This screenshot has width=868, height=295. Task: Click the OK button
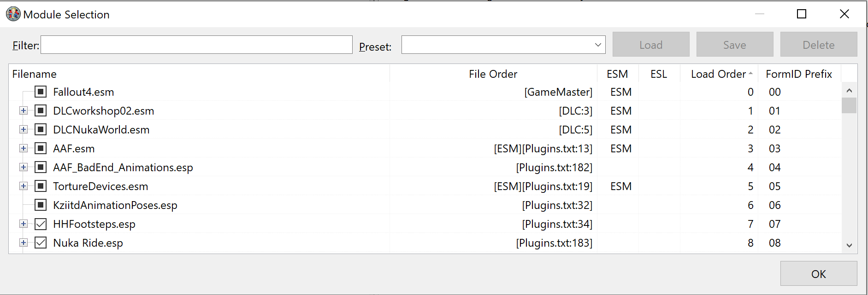819,274
